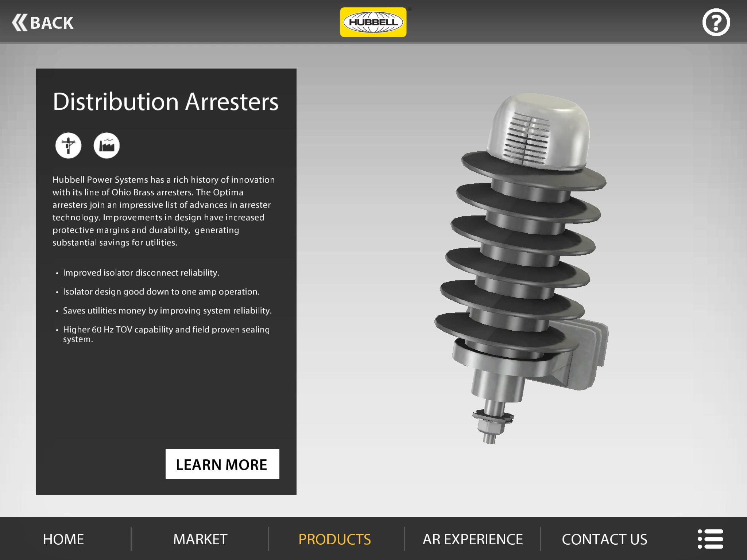The image size is (747, 560).
Task: Launch the AR EXPERIENCE tab
Action: click(473, 539)
